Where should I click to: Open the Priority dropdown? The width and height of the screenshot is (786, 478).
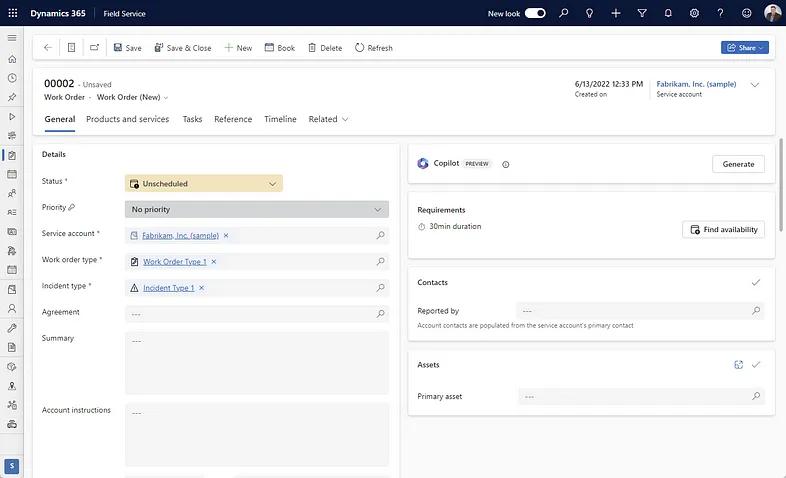(x=256, y=210)
